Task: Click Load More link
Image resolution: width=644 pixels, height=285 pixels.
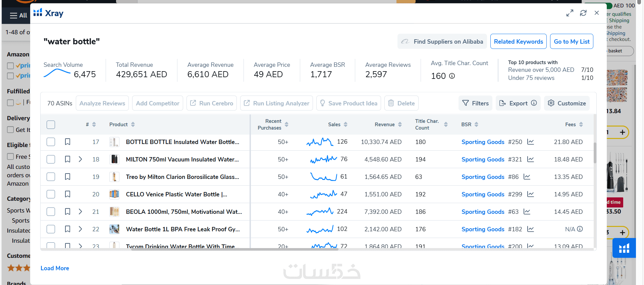Action: click(55, 268)
